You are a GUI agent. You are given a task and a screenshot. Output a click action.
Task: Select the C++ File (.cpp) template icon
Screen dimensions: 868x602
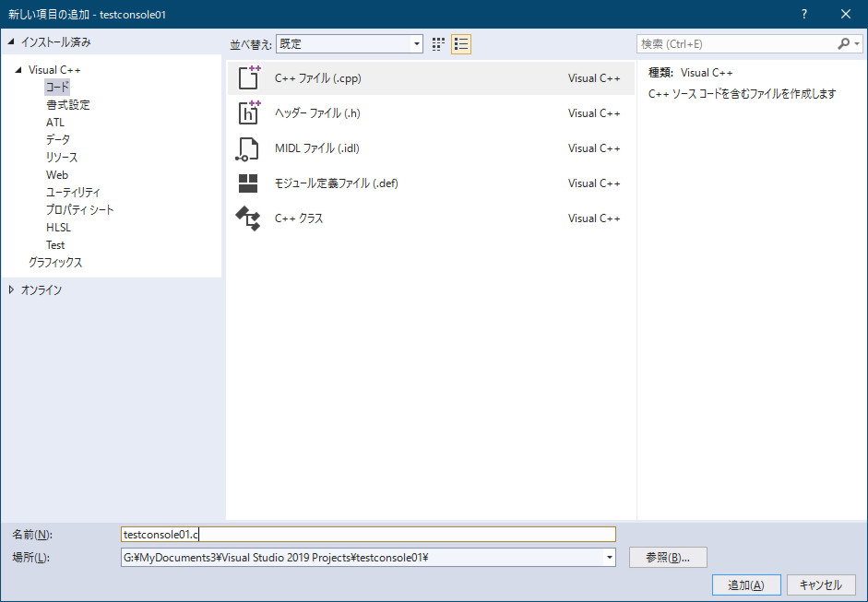point(249,78)
